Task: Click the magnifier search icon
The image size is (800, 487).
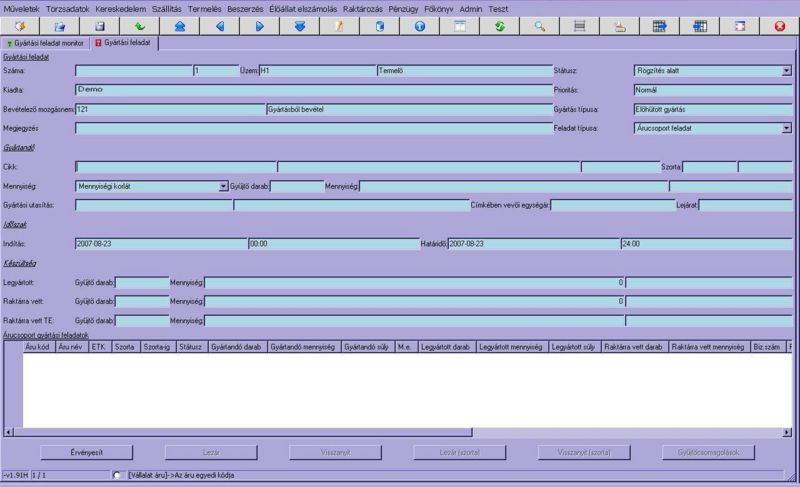Action: (539, 26)
